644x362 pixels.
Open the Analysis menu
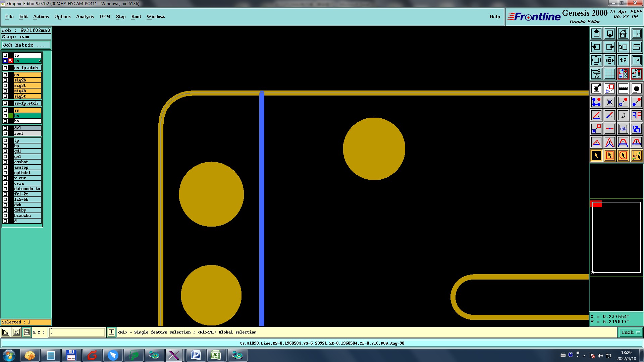(85, 16)
